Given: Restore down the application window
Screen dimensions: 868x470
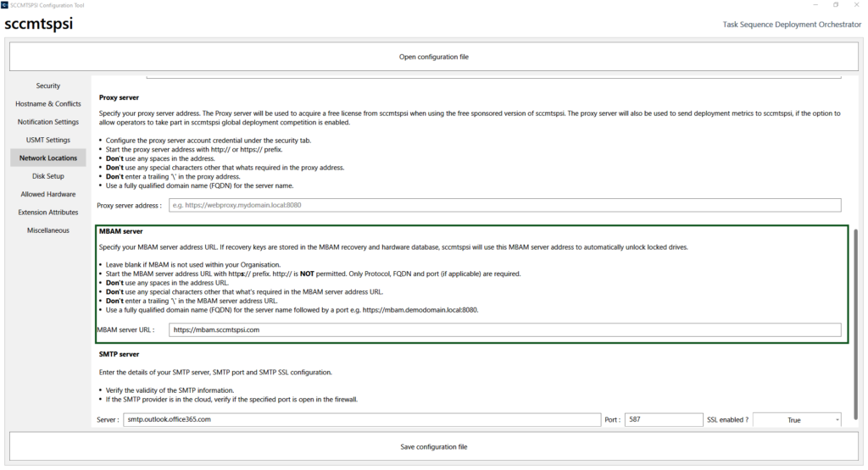Looking at the screenshot, I should pyautogui.click(x=834, y=5).
